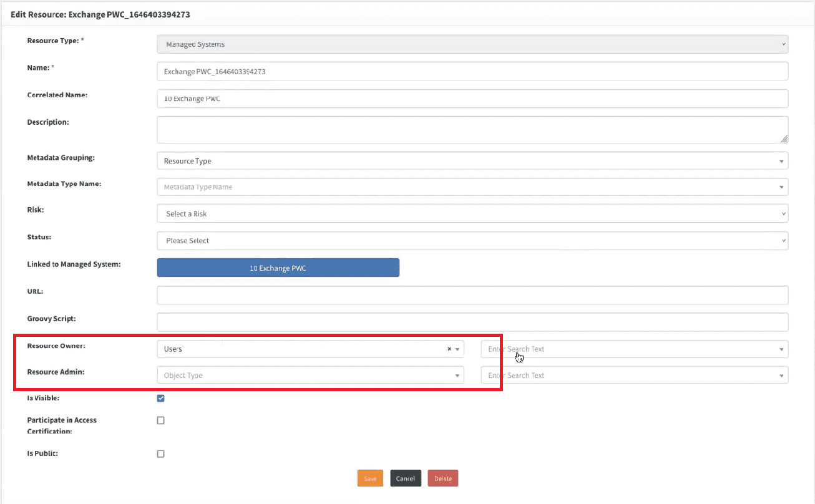Focus the URL text field
This screenshot has width=815, height=504.
(x=472, y=295)
